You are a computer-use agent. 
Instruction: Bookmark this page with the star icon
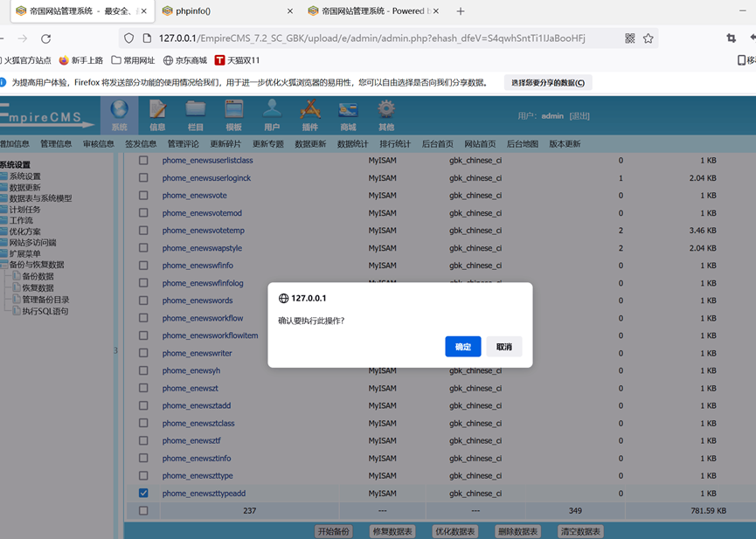648,38
